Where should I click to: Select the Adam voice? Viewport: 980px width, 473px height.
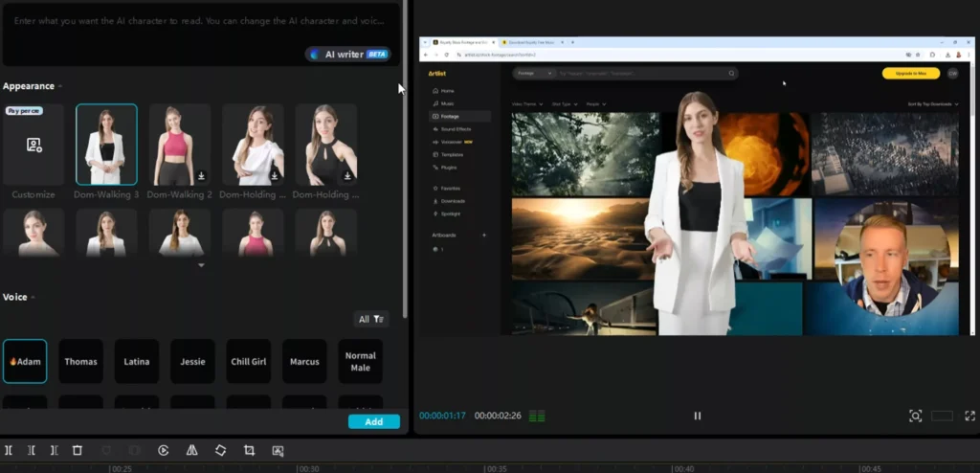(24, 362)
